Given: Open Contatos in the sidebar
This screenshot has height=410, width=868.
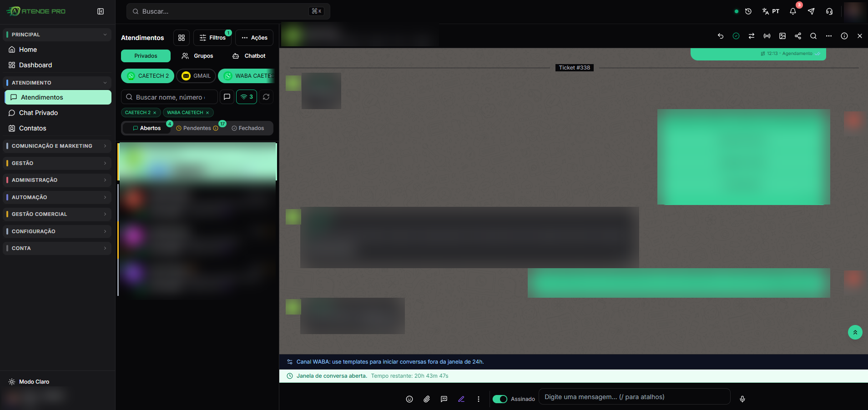Looking at the screenshot, I should [x=57, y=128].
